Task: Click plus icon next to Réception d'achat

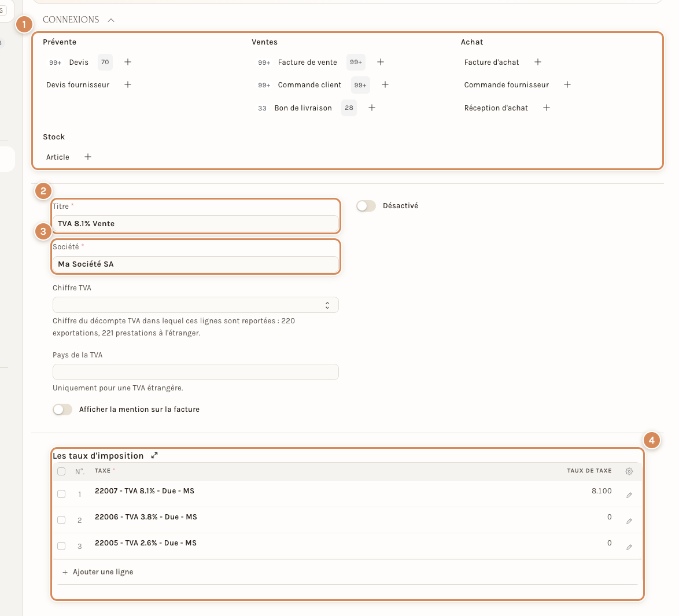Action: (x=547, y=108)
